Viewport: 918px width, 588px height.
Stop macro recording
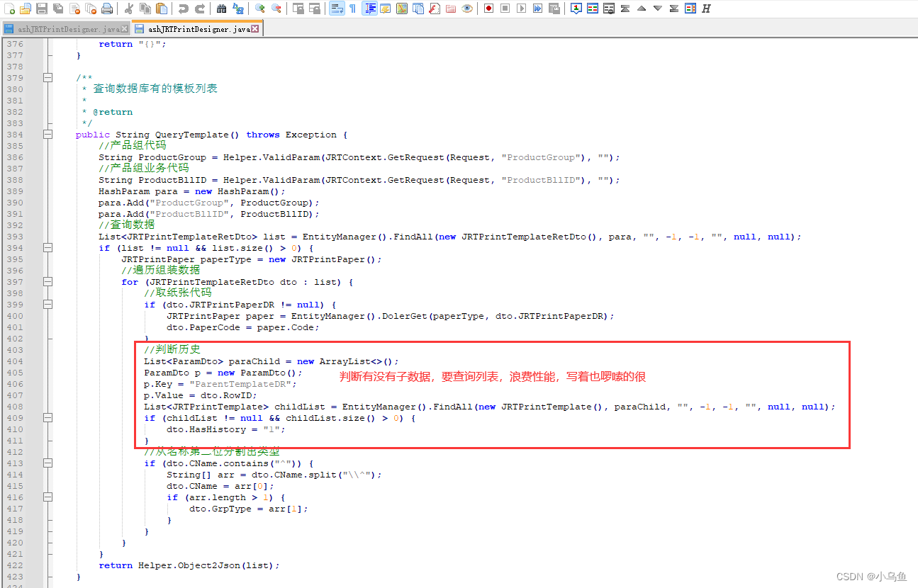click(505, 9)
